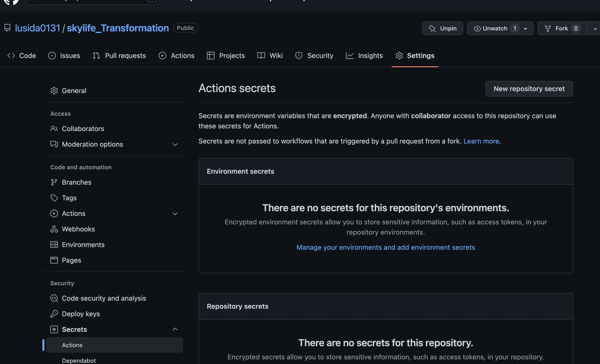Image resolution: width=600 pixels, height=364 pixels.
Task: Click the Branches icon in sidebar
Action: [54, 182]
